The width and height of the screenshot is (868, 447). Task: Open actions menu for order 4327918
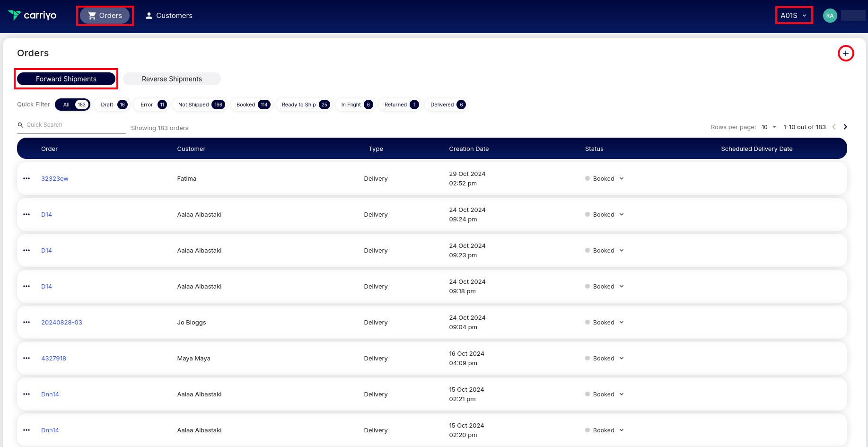(x=26, y=358)
